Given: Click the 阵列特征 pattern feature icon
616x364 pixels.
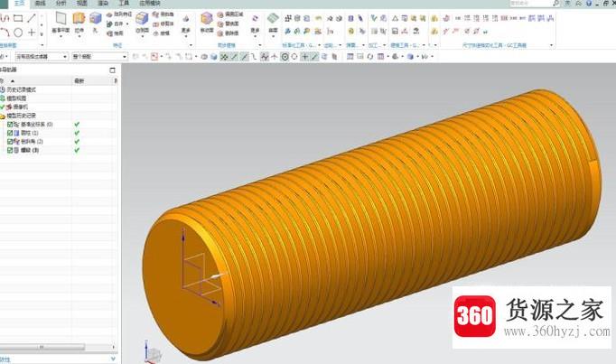Looking at the screenshot, I should [109, 14].
